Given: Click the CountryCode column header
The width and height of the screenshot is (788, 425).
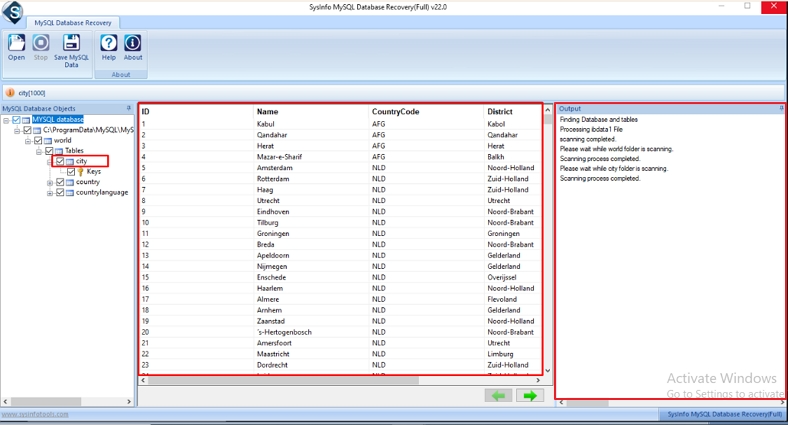Looking at the screenshot, I should tap(395, 112).
